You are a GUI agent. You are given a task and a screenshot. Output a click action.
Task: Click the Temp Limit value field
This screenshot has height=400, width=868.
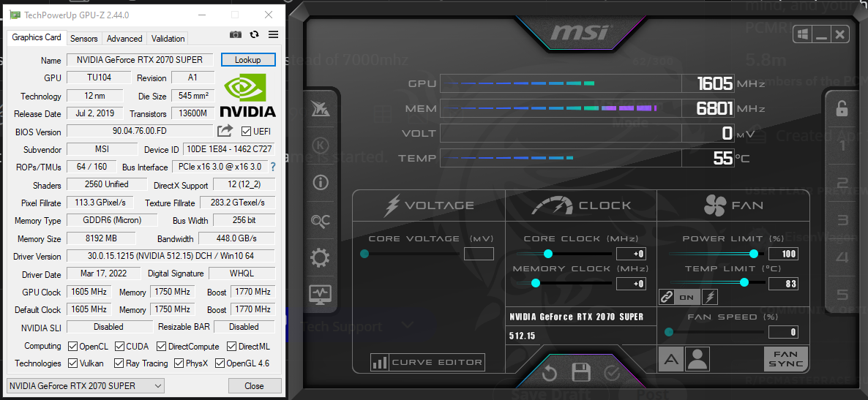coord(783,284)
